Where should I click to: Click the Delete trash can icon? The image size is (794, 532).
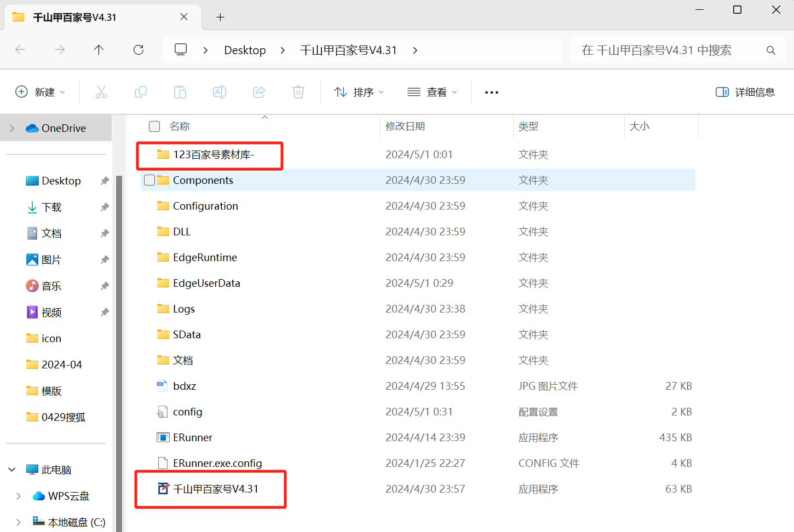[298, 92]
